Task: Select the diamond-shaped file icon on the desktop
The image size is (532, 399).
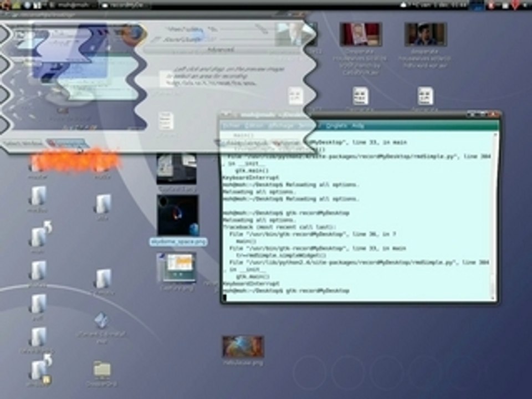Action: pyautogui.click(x=101, y=320)
